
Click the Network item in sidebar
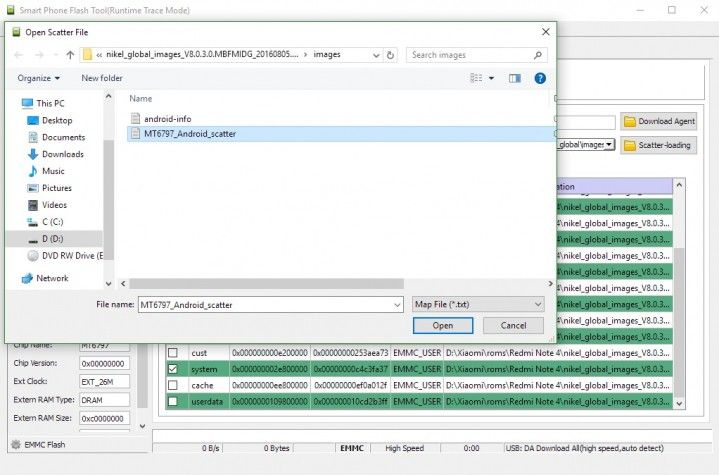pyautogui.click(x=52, y=278)
